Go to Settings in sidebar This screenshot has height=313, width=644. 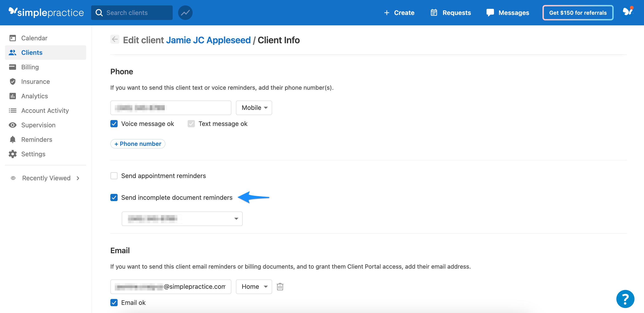coord(33,154)
